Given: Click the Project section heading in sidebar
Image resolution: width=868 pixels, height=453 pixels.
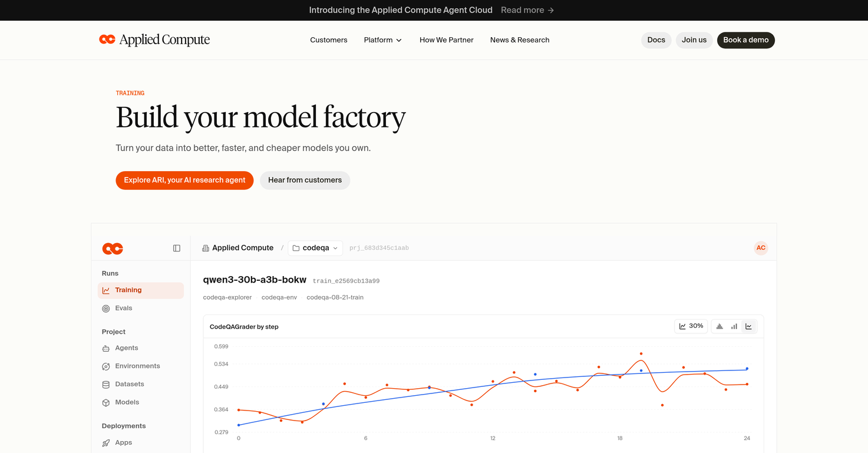Looking at the screenshot, I should tap(114, 332).
